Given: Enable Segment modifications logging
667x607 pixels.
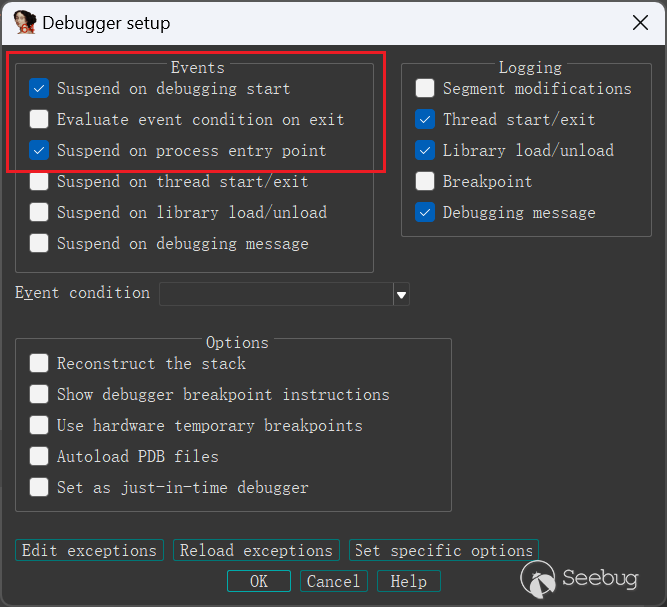Looking at the screenshot, I should pos(425,88).
